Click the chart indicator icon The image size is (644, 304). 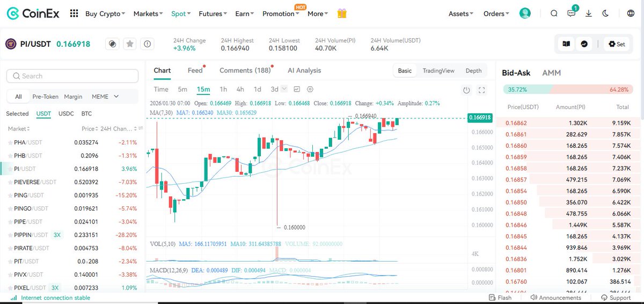click(297, 89)
